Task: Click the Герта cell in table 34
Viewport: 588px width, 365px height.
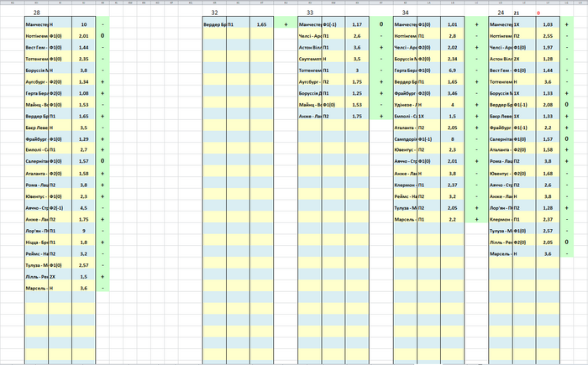Action: [405, 70]
